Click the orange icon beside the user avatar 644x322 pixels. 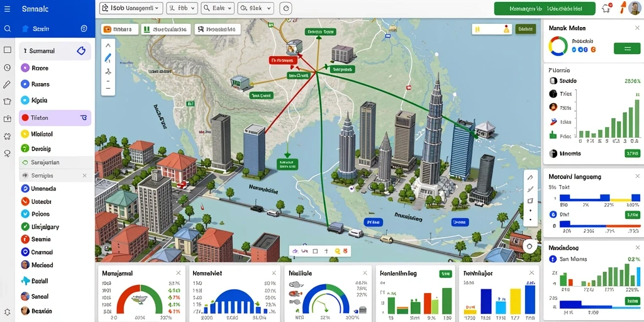coord(622,7)
